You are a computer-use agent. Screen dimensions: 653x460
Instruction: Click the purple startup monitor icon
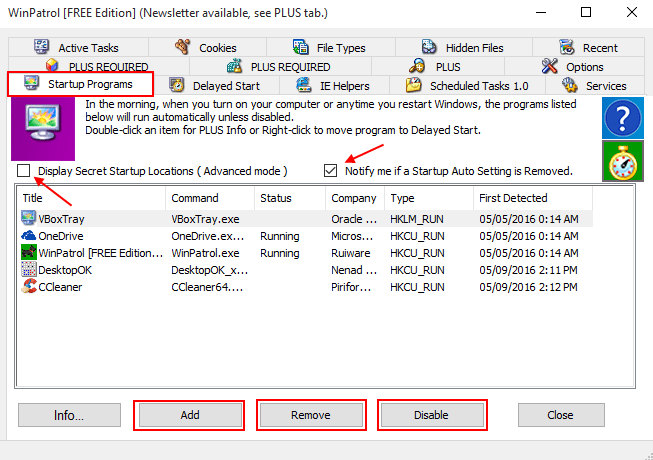coord(43,128)
